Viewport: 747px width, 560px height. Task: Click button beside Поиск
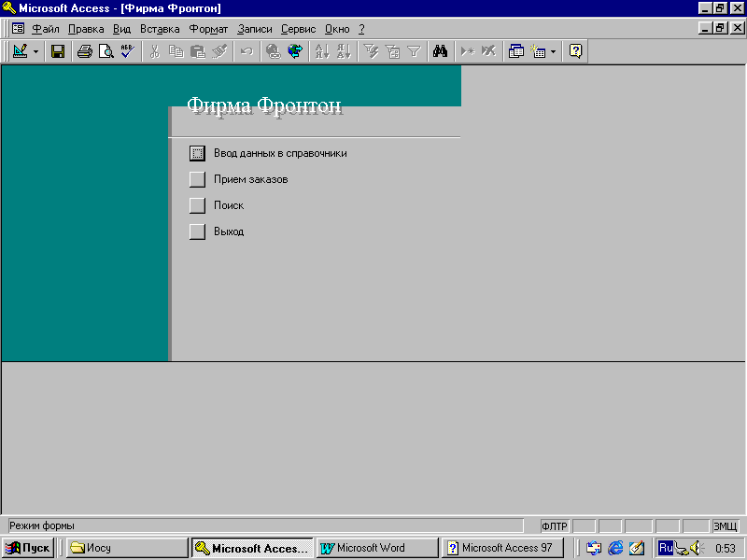[197, 205]
